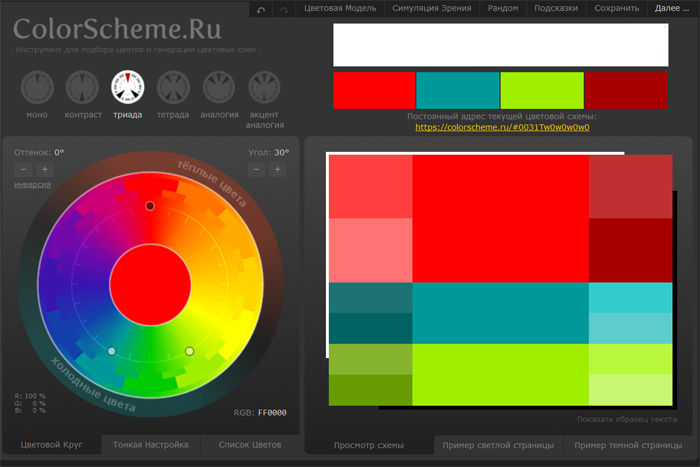Switch to the Тонкая Настройка tab
Image resolution: width=700 pixels, height=467 pixels.
click(150, 445)
